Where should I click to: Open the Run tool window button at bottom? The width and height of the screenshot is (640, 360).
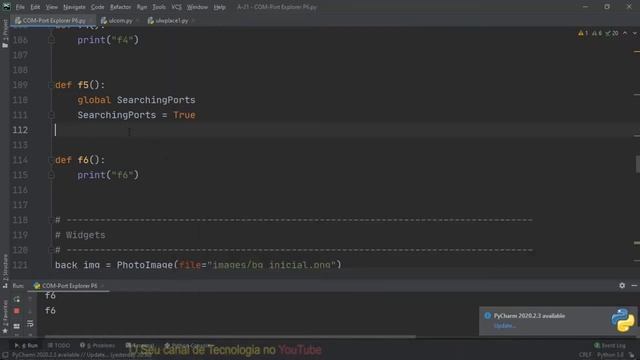point(26,345)
